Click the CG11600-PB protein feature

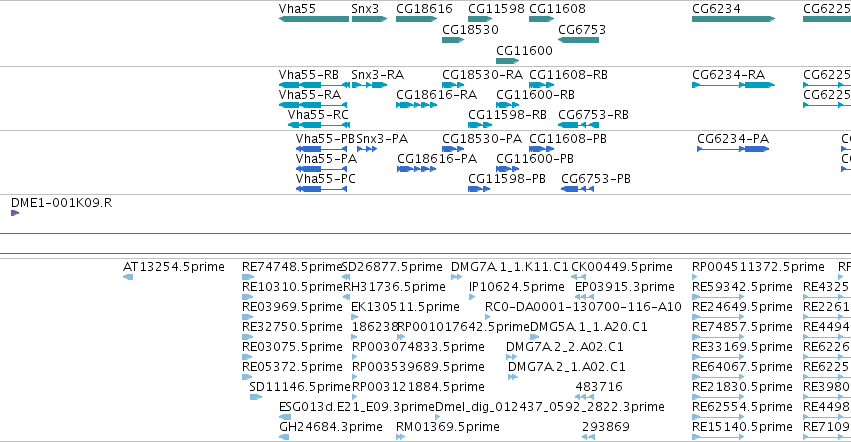point(507,169)
